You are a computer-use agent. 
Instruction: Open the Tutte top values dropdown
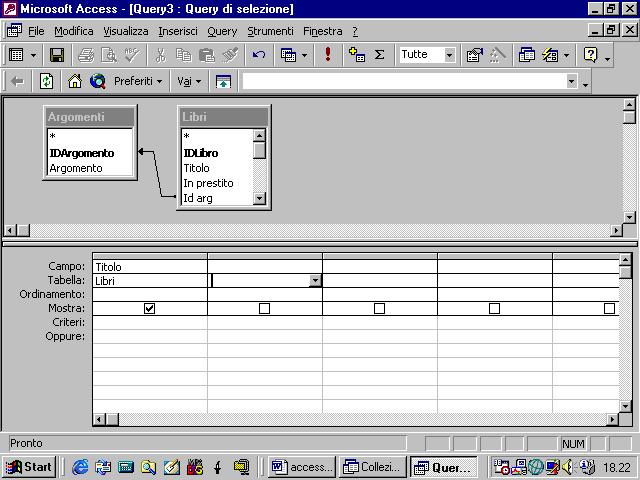(x=450, y=55)
